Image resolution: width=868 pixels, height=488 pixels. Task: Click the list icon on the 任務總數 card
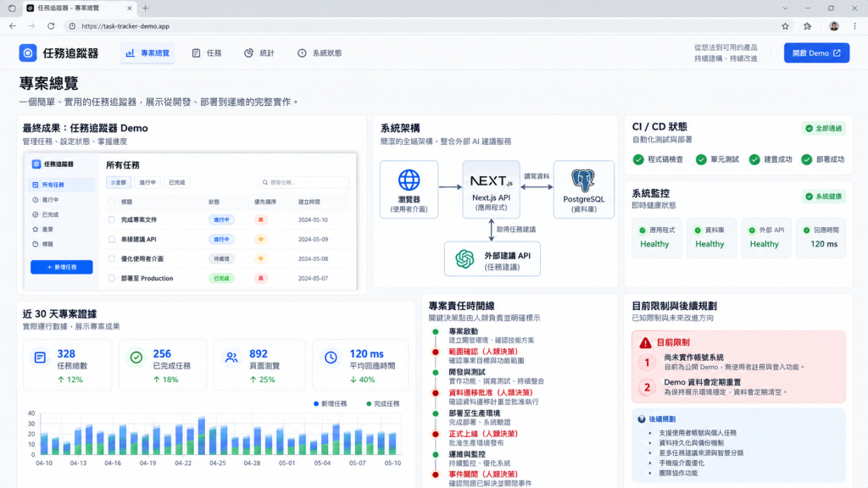tap(40, 358)
